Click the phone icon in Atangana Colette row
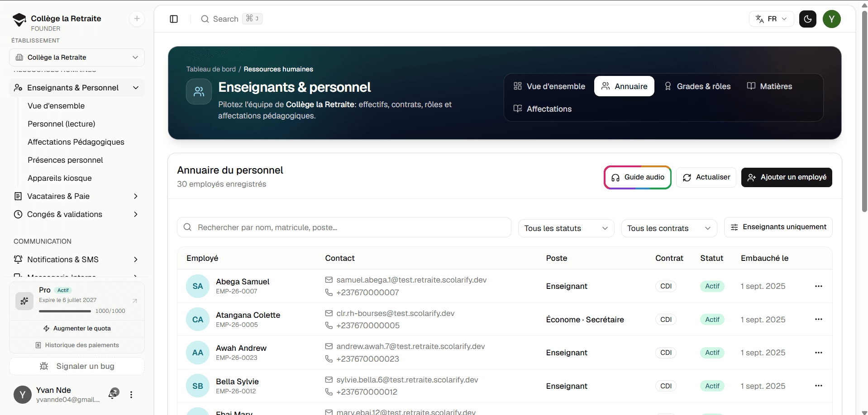868x415 pixels. (x=329, y=325)
